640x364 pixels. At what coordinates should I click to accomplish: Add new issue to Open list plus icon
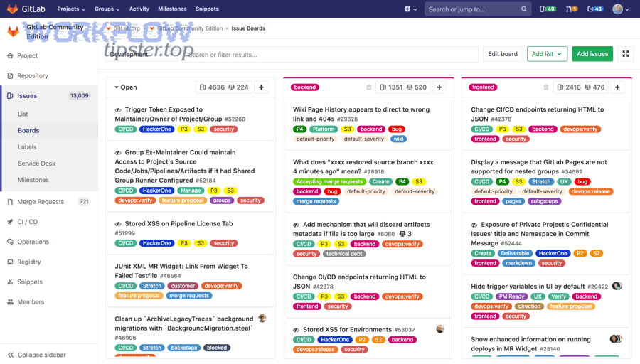(x=261, y=87)
